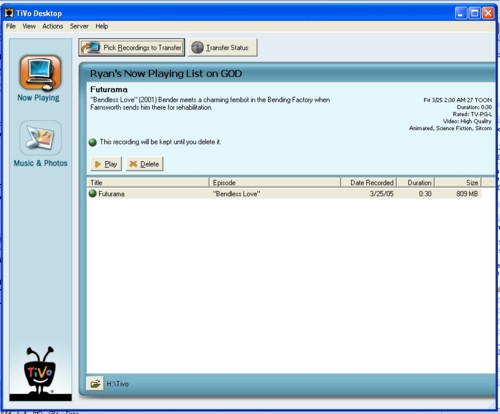Sort by Duration column header

[x=415, y=182]
